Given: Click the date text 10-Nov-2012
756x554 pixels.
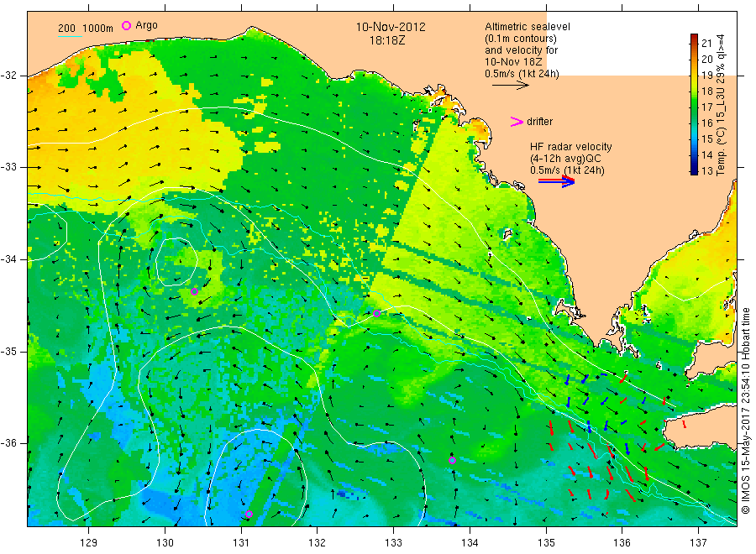Looking at the screenshot, I should point(391,27).
